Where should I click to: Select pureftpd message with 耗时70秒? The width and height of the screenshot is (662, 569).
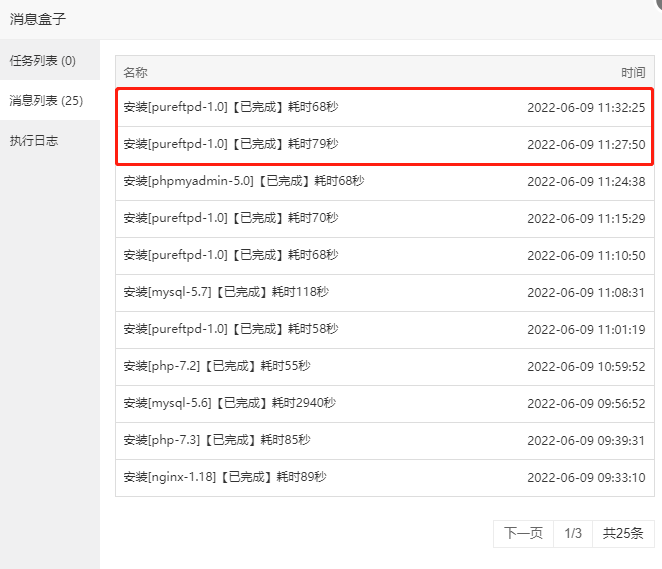tap(385, 219)
